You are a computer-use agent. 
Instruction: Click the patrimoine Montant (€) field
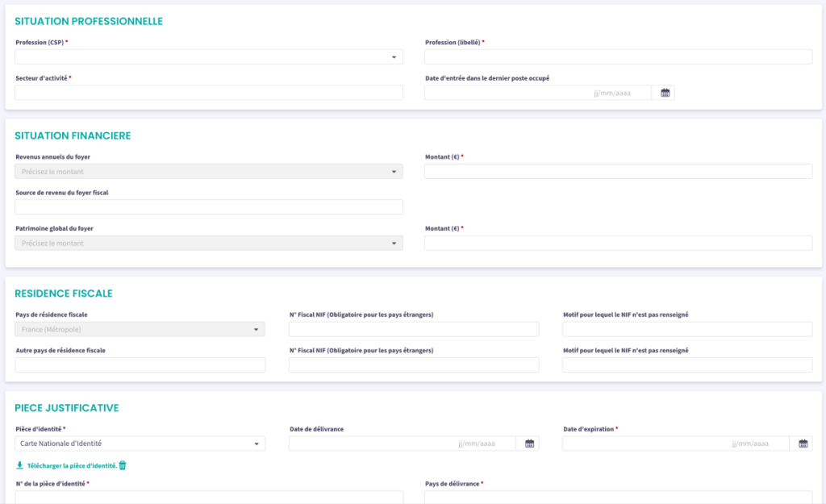click(618, 243)
